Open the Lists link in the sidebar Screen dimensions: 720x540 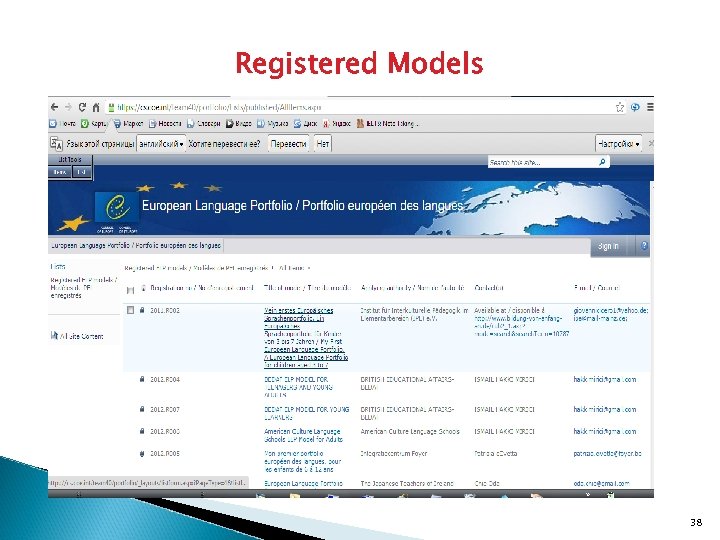point(58,266)
